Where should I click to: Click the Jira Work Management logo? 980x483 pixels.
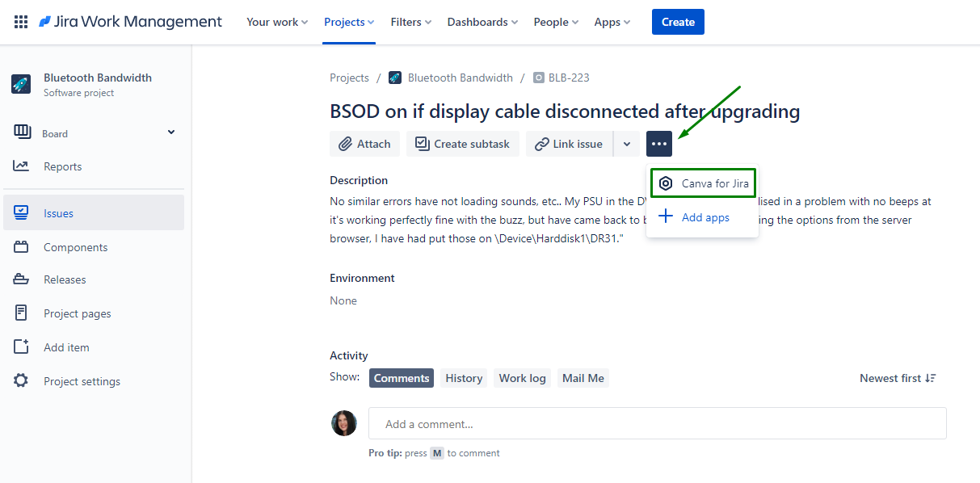(129, 21)
